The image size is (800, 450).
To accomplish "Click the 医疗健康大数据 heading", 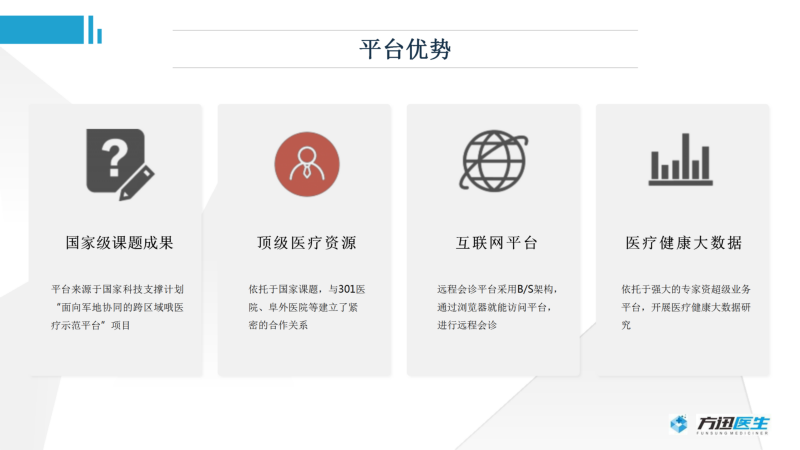I will [684, 243].
